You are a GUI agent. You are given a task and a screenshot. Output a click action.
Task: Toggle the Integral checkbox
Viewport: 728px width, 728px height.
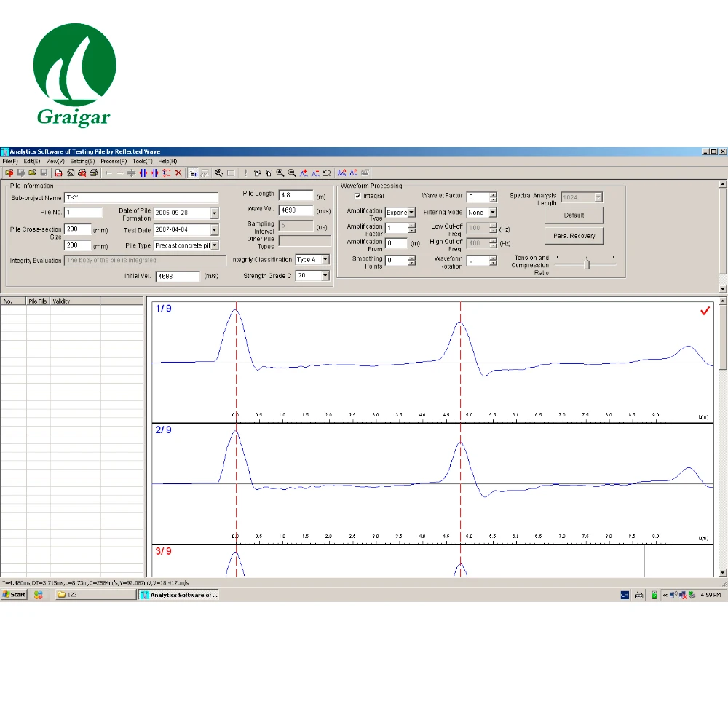pyautogui.click(x=357, y=196)
